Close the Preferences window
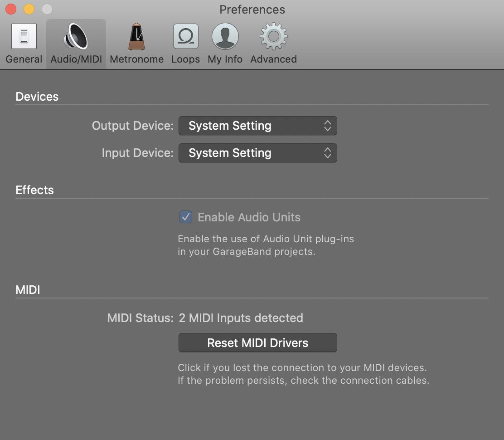Screen dimensions: 504x440 (10, 9)
